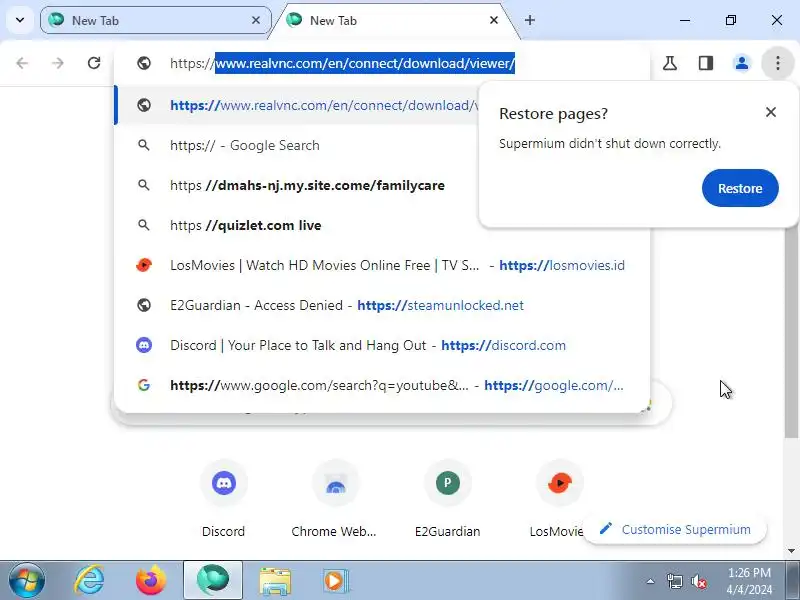Go forward to next page

click(58, 63)
